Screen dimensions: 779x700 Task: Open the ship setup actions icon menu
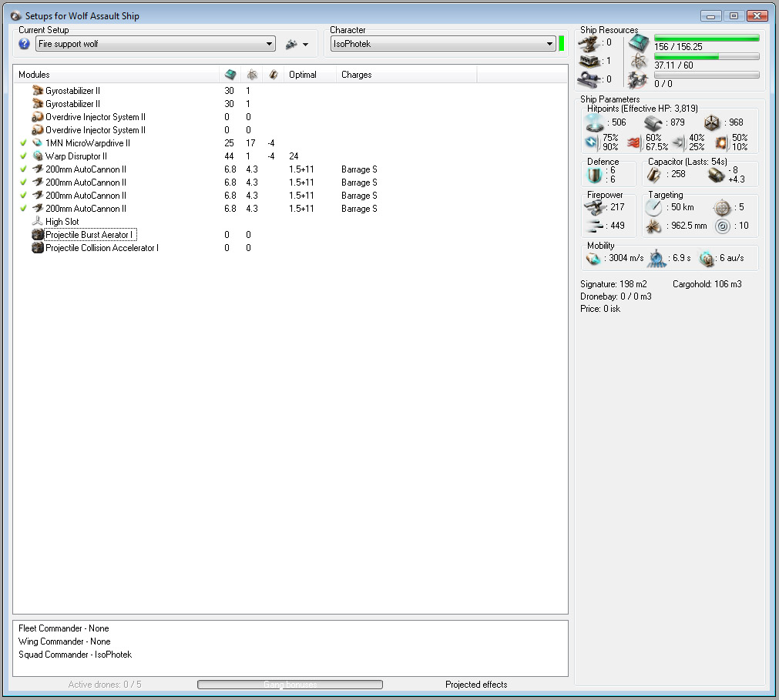coord(297,44)
